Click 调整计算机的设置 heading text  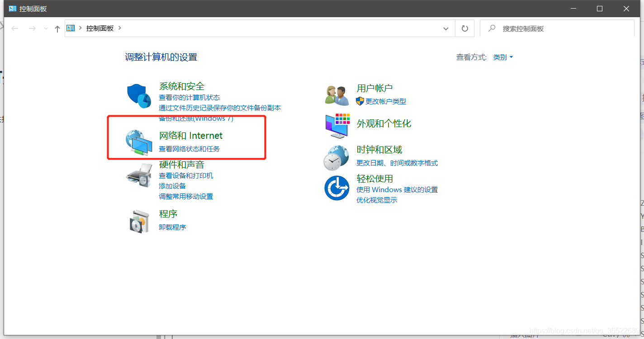tap(161, 57)
